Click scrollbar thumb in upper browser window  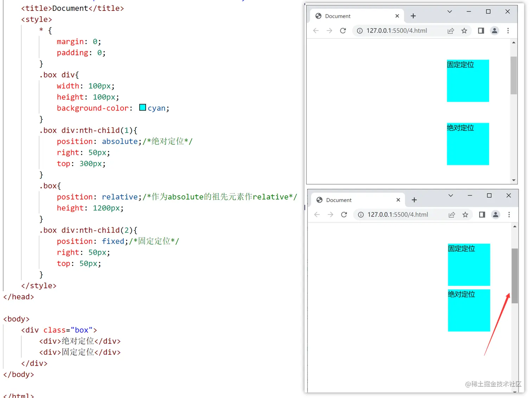coord(514,75)
